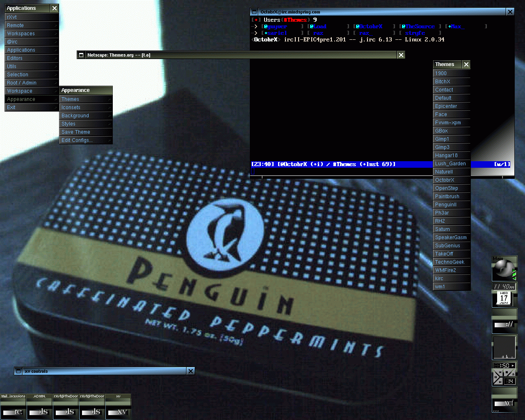Click the CD applet track time display
525x420 pixels.
click(504, 365)
